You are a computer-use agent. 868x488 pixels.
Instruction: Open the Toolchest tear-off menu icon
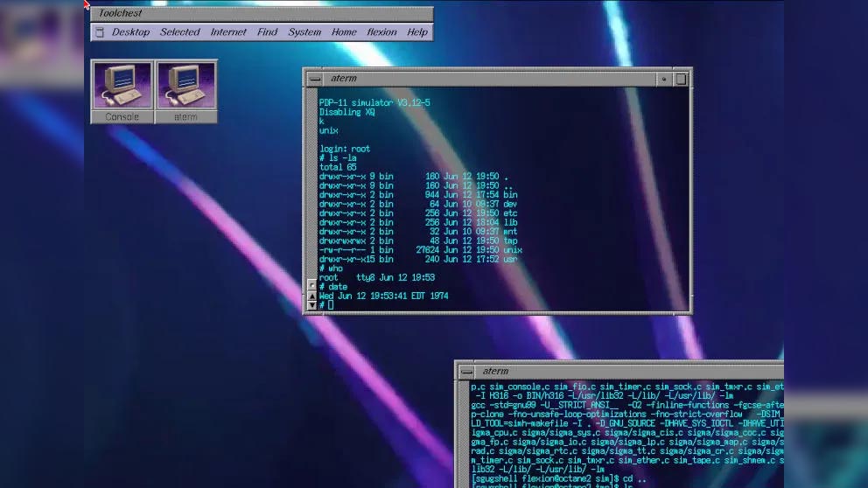coord(100,32)
